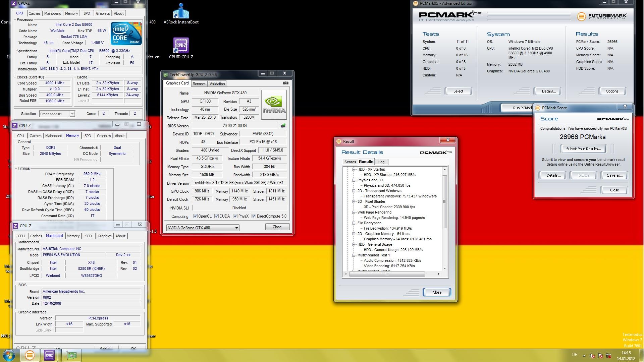Viewport: 644px width, 362px height.
Task: Open the Processor #1 selection dropdown
Action: coord(57,114)
